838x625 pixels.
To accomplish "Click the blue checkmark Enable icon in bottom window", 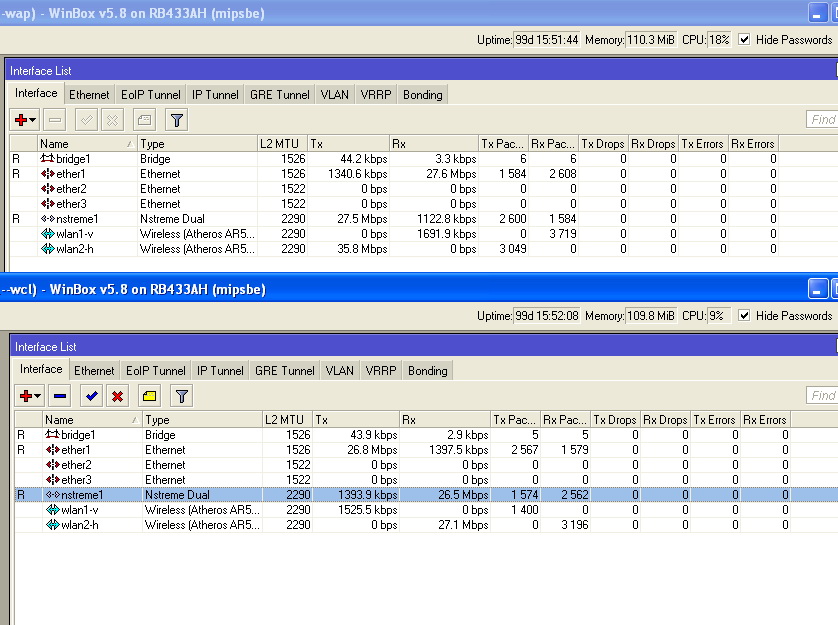I will point(91,396).
